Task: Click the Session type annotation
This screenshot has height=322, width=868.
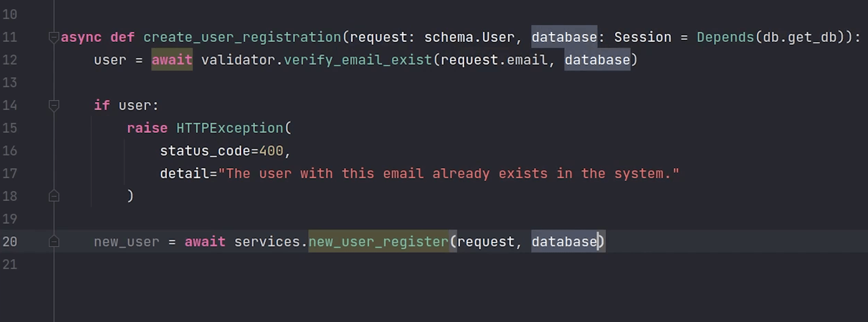Action: [643, 37]
